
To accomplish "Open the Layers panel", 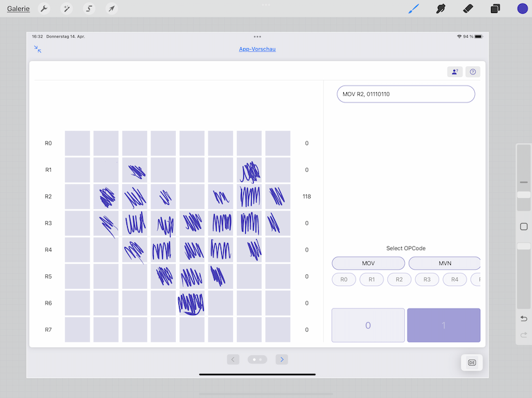I will pyautogui.click(x=495, y=9).
